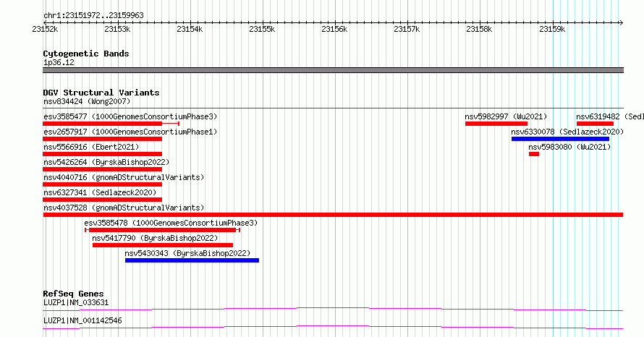Open the LUZP1|NM_033631 gene label
Image resolution: width=644 pixels, height=337 pixels.
(76, 302)
